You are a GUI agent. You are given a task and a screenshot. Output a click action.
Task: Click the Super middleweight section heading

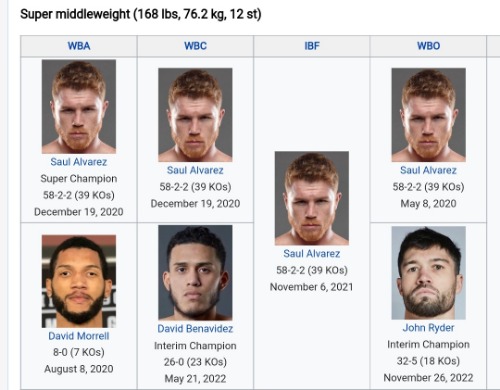[x=141, y=14]
